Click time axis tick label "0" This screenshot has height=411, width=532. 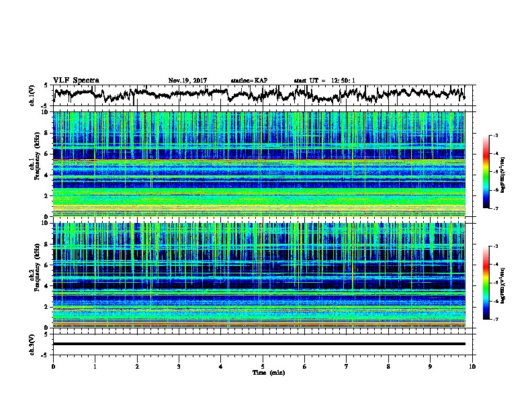pos(53,367)
